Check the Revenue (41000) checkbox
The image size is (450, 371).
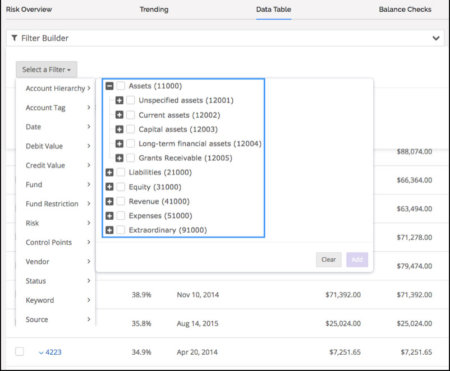121,201
